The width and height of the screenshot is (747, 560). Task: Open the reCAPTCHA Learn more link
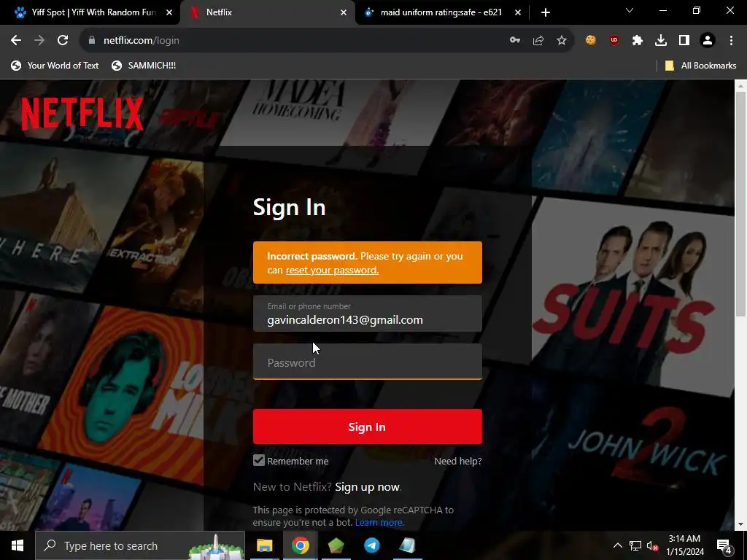click(x=379, y=522)
